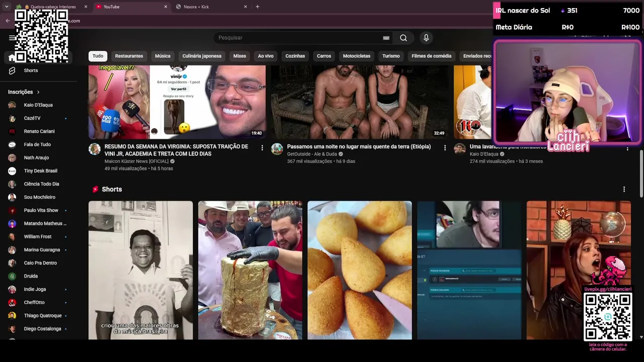This screenshot has height=362, width=644.
Task: Click the page's vertical scrollbar
Action: tap(641, 173)
